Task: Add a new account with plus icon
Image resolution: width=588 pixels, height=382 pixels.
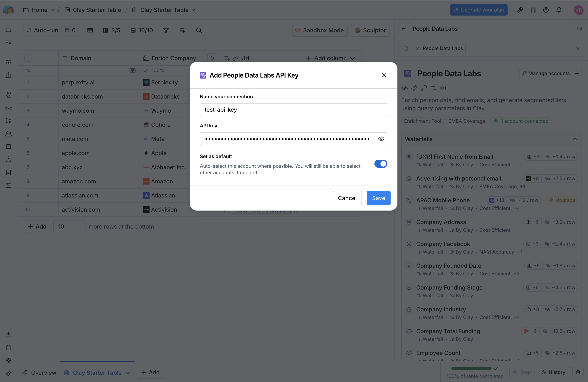Action: 577,73
